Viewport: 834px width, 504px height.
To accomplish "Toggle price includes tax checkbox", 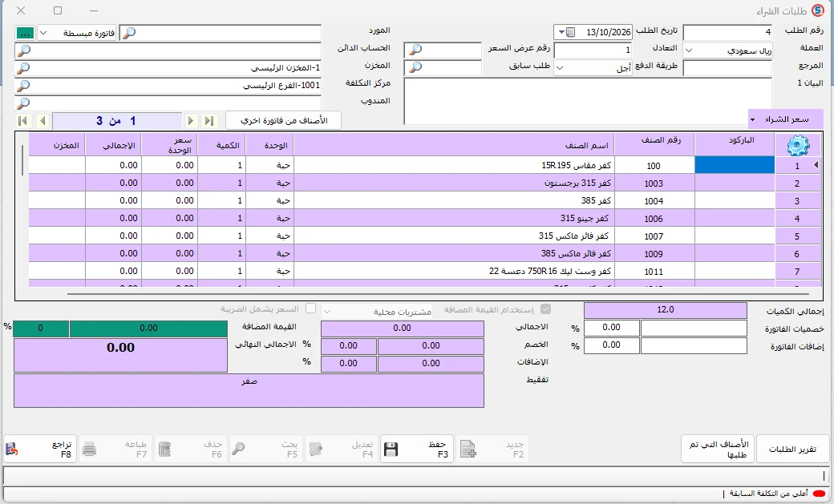I will point(310,308).
